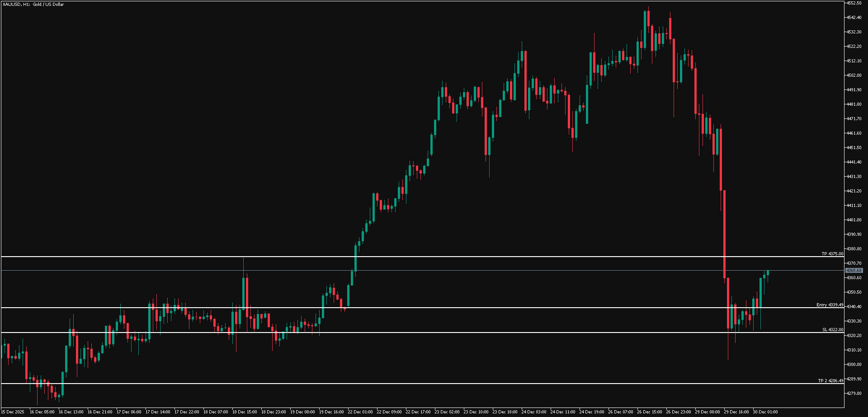This screenshot has width=868, height=417.
Task: Click the dotted line at the current price level
Action: [407, 270]
